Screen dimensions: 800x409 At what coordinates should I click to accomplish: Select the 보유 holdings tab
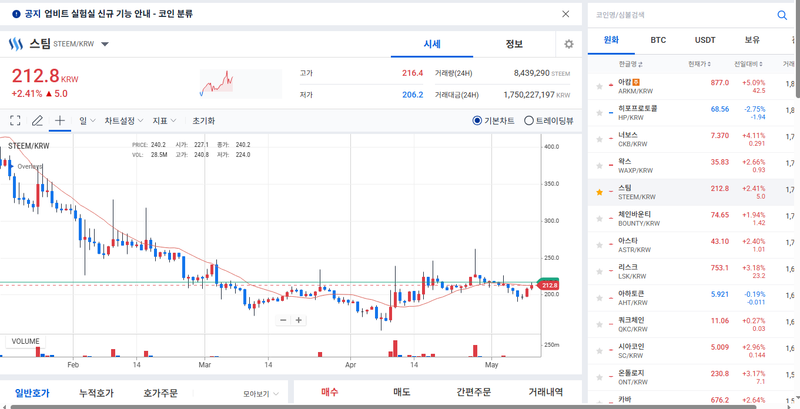coord(752,40)
